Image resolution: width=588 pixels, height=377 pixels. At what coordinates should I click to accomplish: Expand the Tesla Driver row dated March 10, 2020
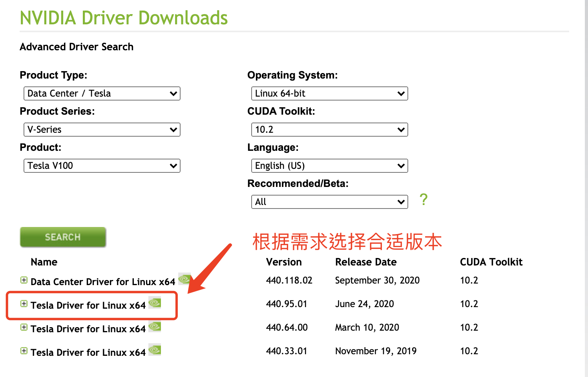pyautogui.click(x=24, y=327)
